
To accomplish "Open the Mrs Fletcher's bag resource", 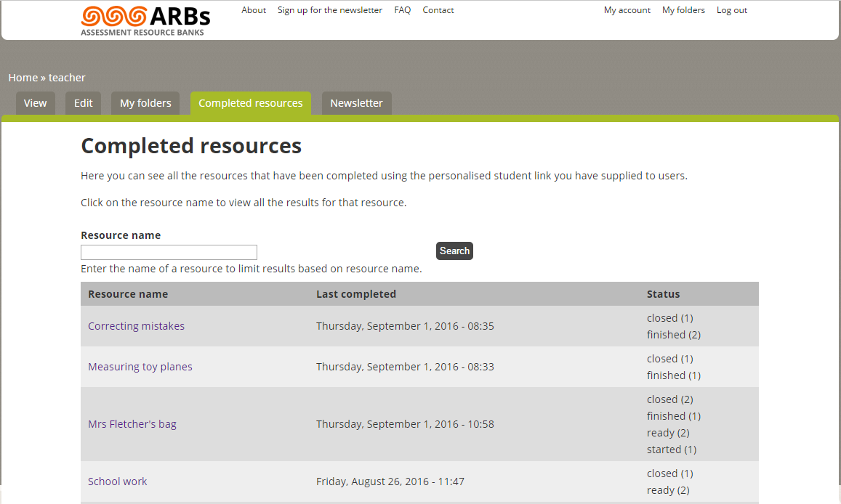I will coord(132,424).
